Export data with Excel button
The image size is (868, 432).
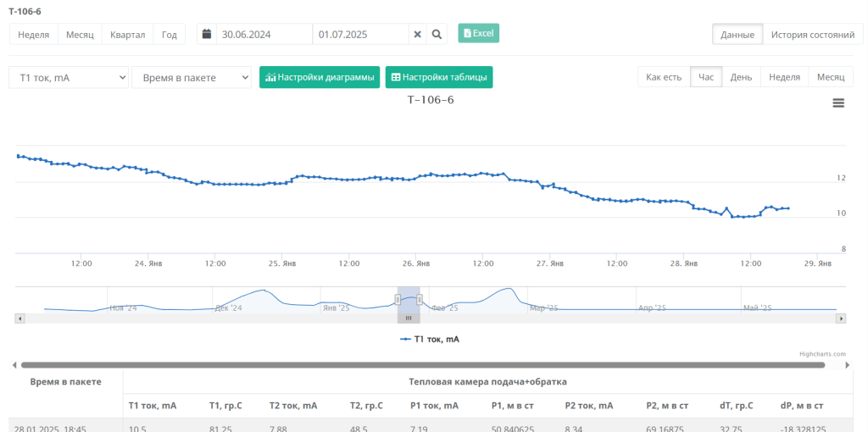click(x=479, y=33)
